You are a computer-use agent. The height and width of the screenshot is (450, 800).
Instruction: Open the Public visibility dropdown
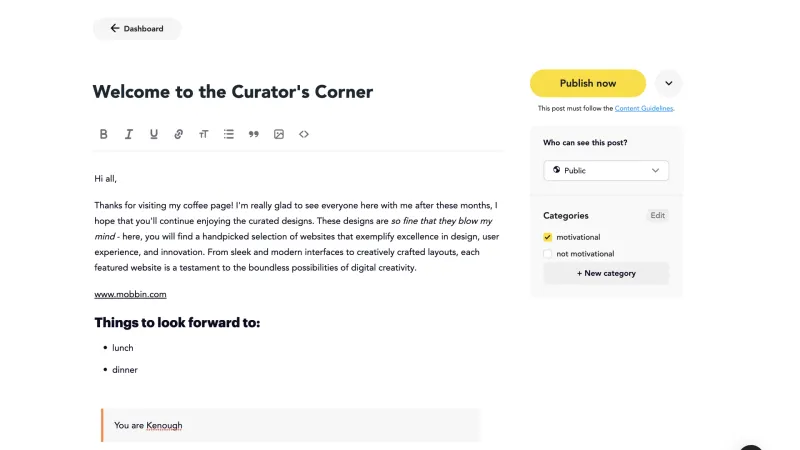(x=606, y=170)
